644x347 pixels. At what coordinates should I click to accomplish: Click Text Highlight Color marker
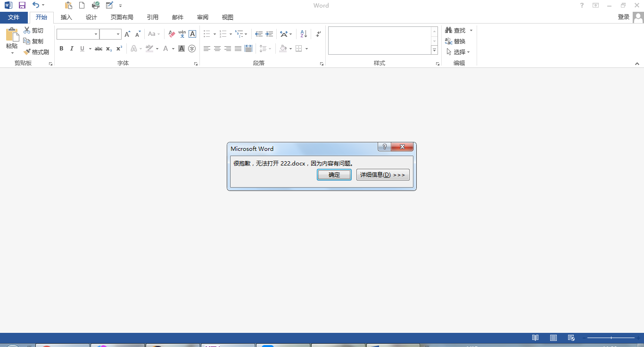149,49
